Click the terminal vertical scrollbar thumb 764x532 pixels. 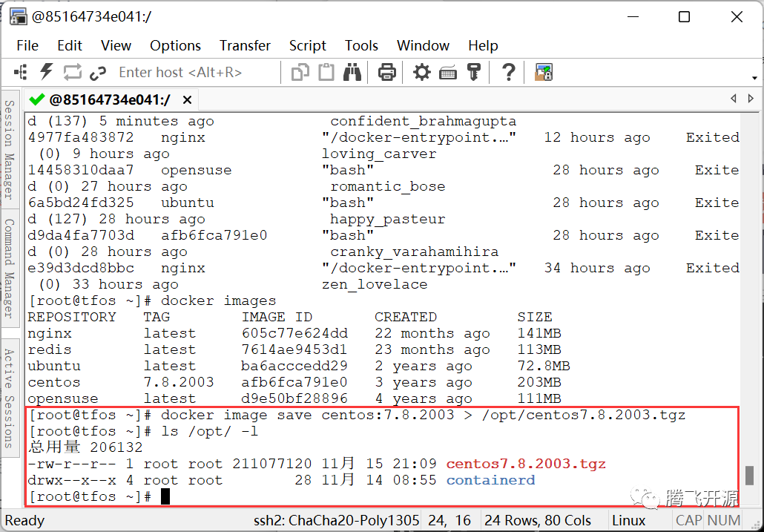point(751,476)
